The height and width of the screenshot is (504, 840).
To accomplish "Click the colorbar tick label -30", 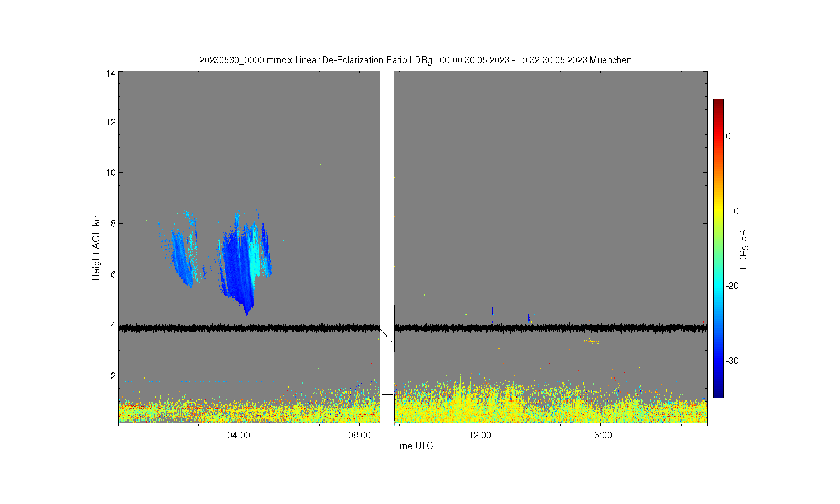I will click(732, 361).
